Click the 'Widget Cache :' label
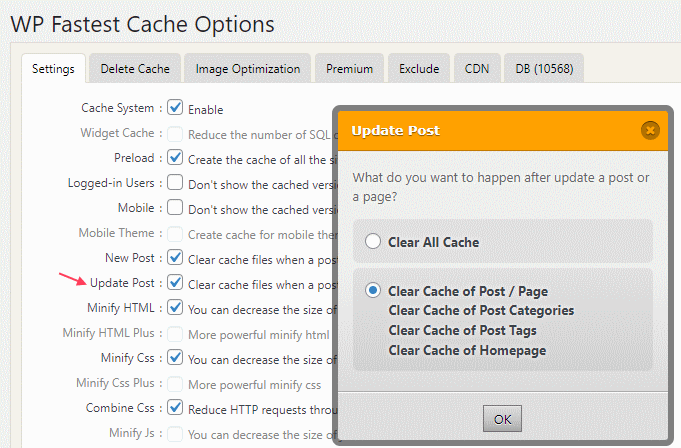The width and height of the screenshot is (681, 448). pos(121,133)
